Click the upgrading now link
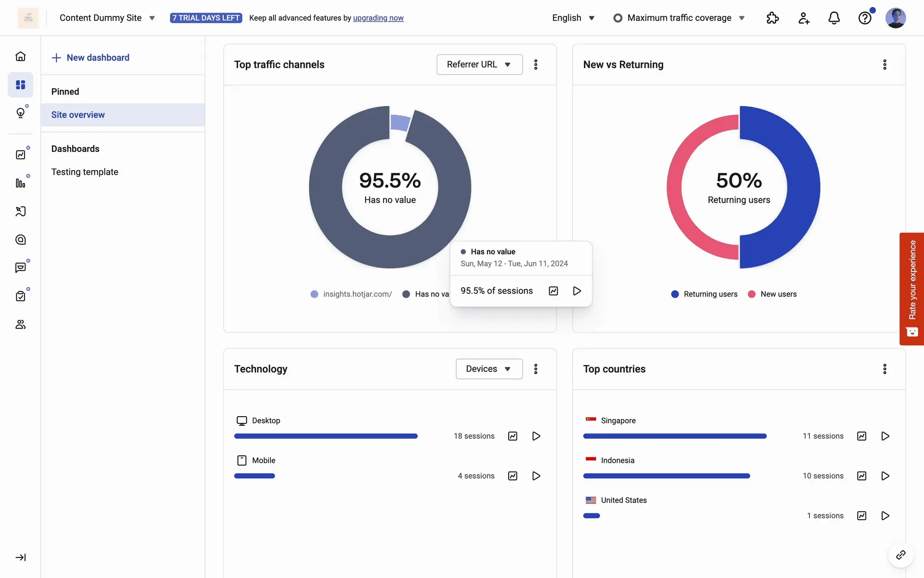 tap(378, 18)
